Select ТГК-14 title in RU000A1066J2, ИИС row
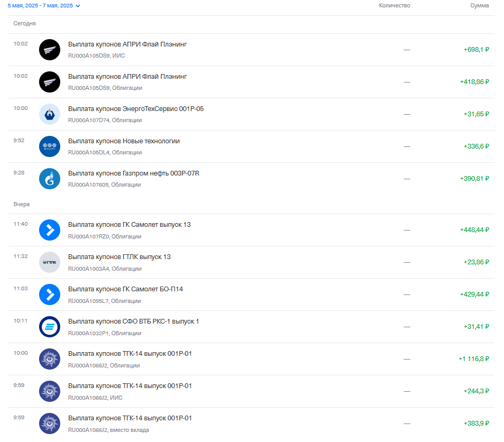Viewport: 504px width, 442px height. [130, 385]
